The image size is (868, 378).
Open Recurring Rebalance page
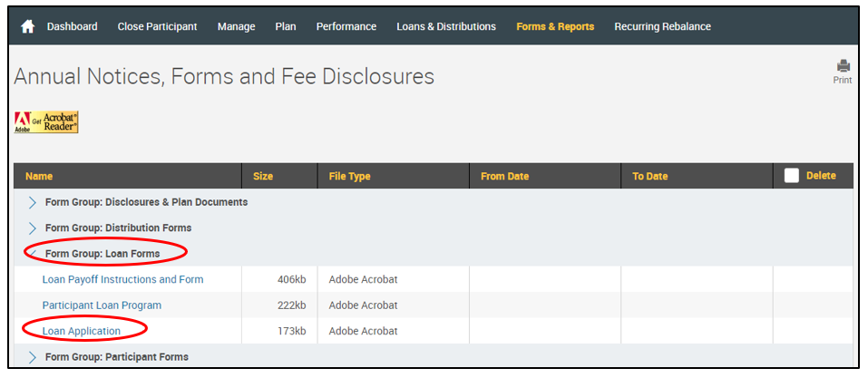pyautogui.click(x=662, y=26)
